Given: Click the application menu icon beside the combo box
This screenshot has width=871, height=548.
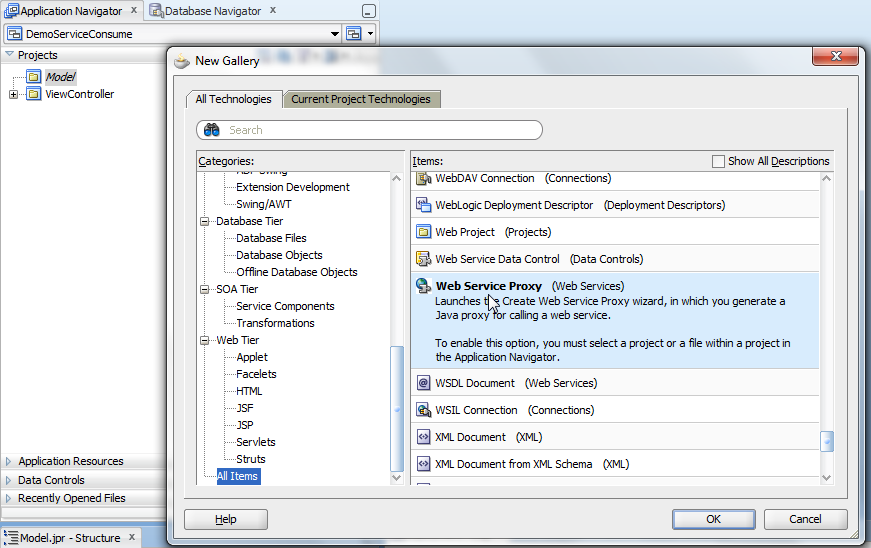Looking at the screenshot, I should click(354, 34).
